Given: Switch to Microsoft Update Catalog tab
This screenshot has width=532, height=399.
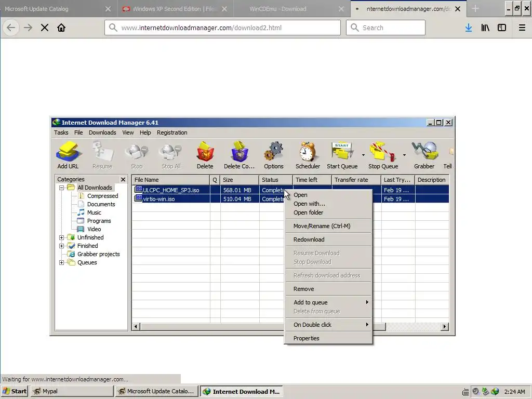Looking at the screenshot, I should pos(51,9).
